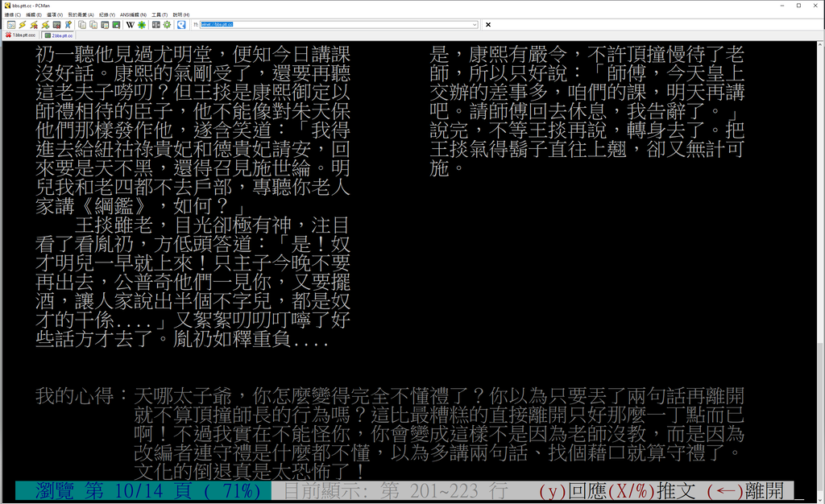The image size is (825, 504).
Task: Click (←)離開 in the bottom status line
Action: coord(745,491)
